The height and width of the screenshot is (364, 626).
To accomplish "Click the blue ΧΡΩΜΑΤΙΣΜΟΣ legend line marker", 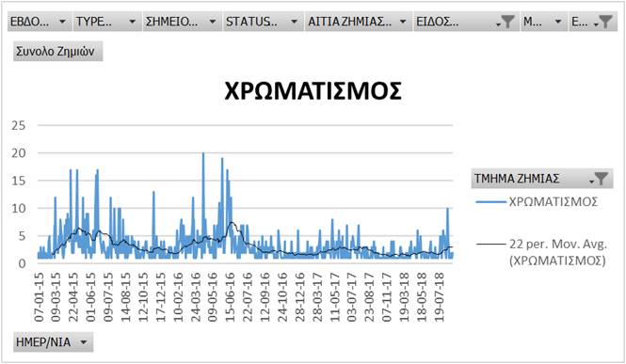I will click(x=490, y=201).
